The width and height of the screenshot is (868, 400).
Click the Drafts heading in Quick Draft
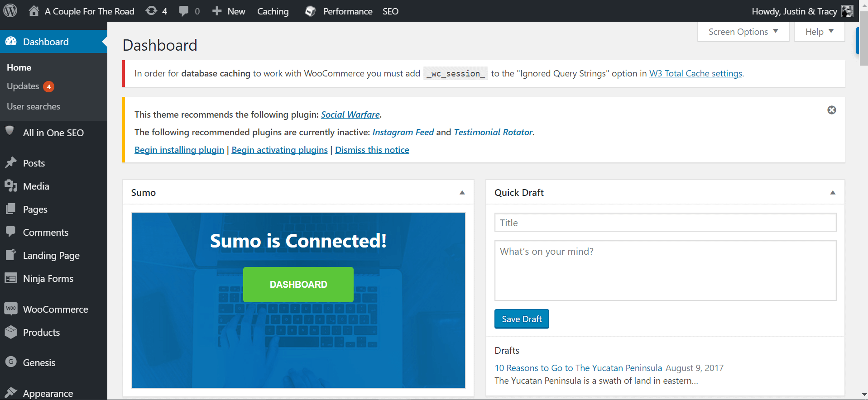click(507, 350)
